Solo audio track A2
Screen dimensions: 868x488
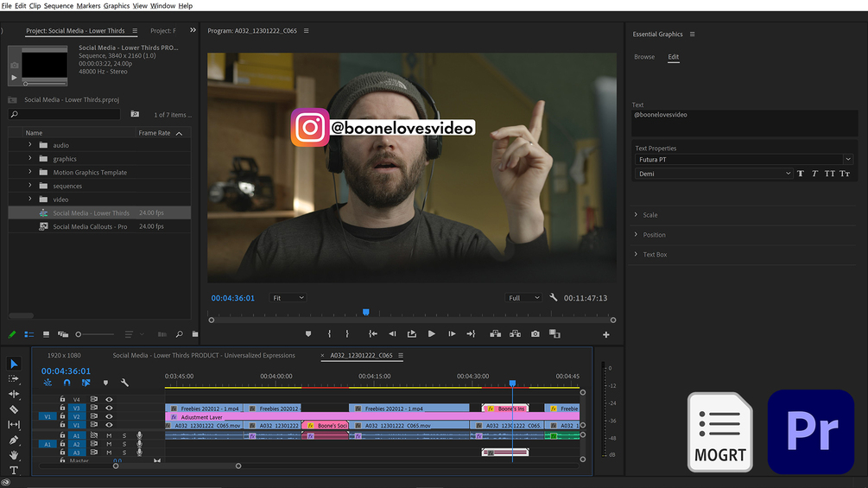[x=124, y=444]
